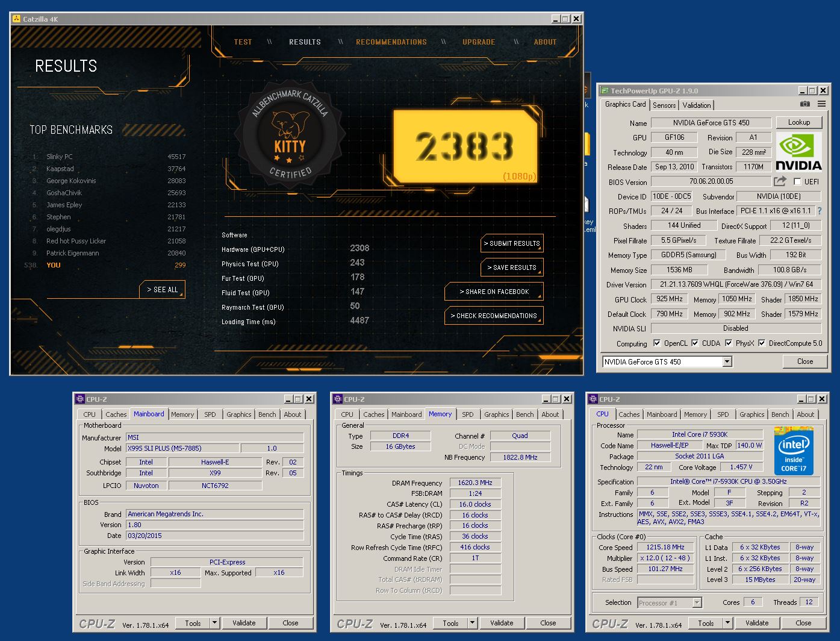Click Validate in the CPU-Z Mainboard window
Screen dimensions: 840x641
tap(244, 623)
